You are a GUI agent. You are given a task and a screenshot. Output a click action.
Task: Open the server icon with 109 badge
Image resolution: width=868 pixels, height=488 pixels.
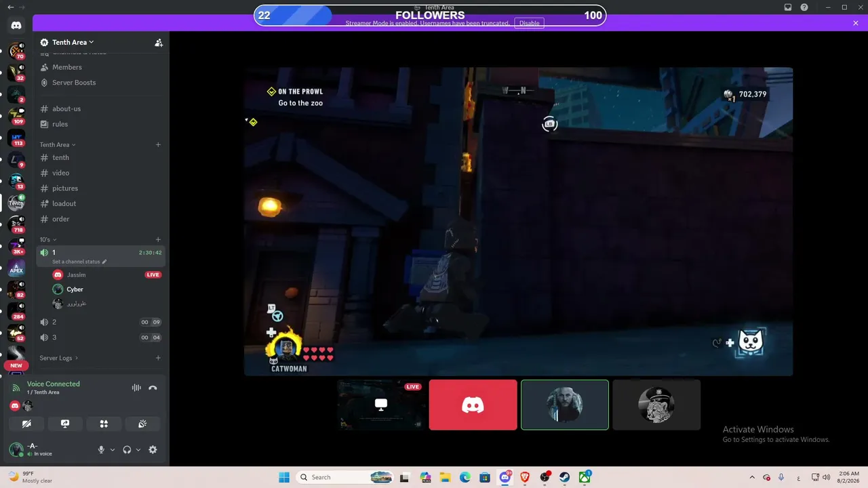point(16,116)
